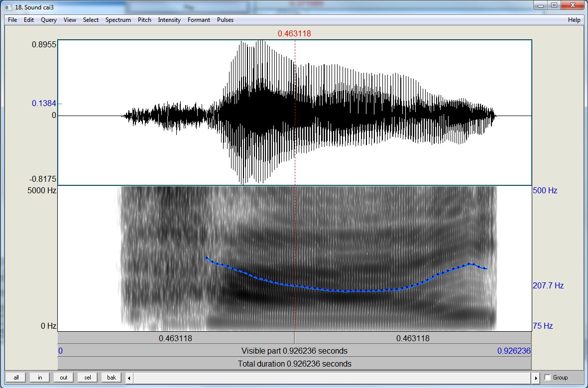Viewport: 588px width, 388px height.
Task: Click the right scroll arrow
Action: (x=536, y=378)
